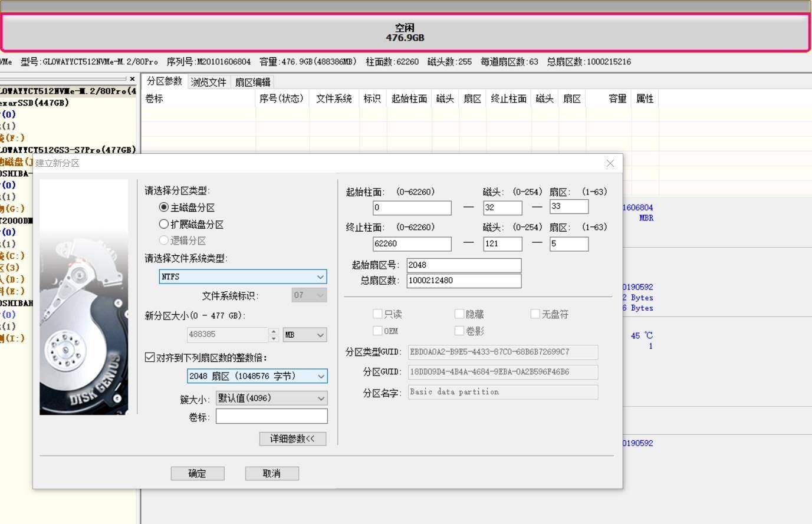812x524 pixels.
Task: Click the 确定 button to confirm partition
Action: pyautogui.click(x=197, y=473)
